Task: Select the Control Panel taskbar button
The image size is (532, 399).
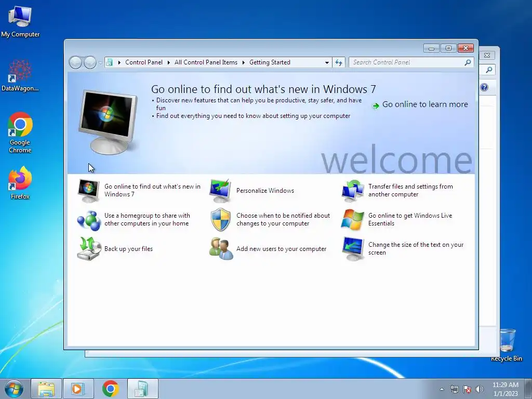Action: tap(142, 389)
